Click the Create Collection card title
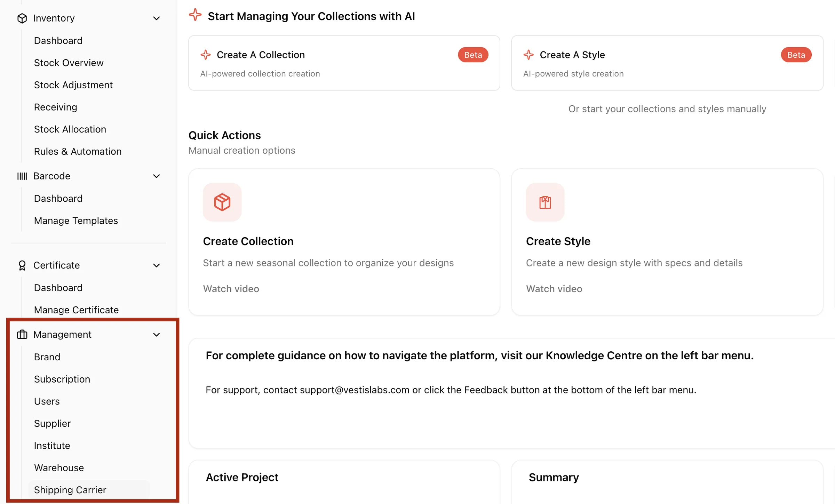835x504 pixels. tap(248, 241)
